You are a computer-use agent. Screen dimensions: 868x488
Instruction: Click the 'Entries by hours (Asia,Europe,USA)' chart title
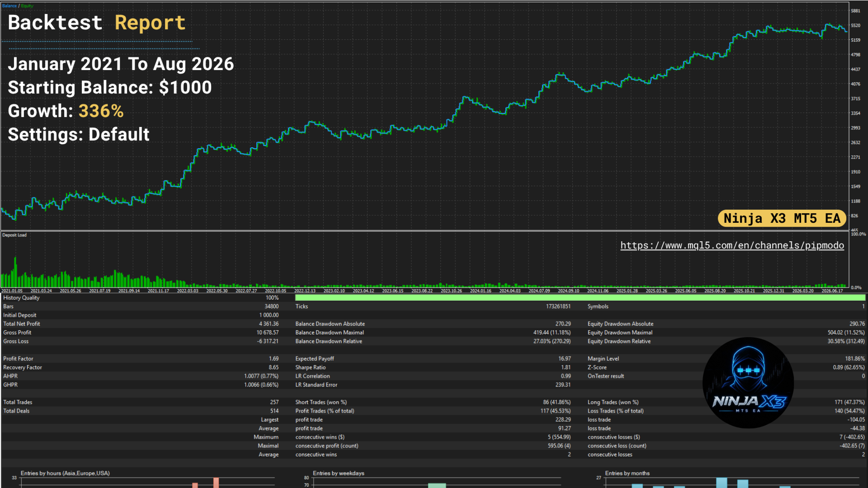(x=65, y=474)
